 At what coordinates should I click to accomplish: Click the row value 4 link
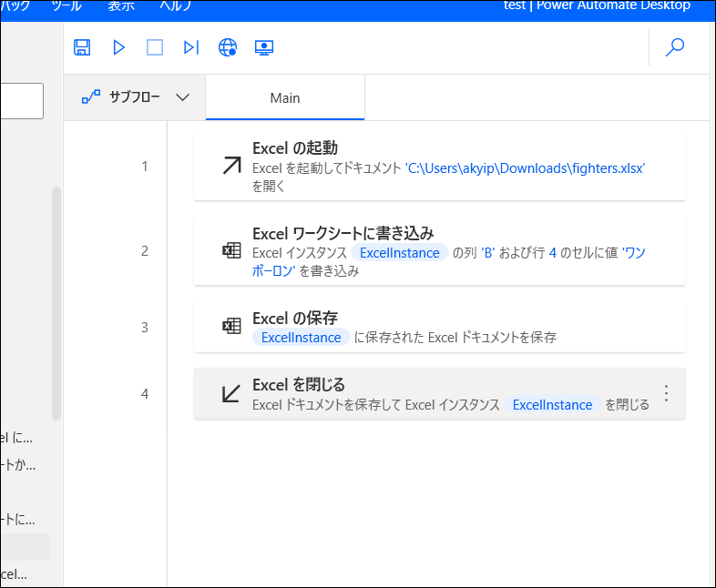(x=553, y=253)
